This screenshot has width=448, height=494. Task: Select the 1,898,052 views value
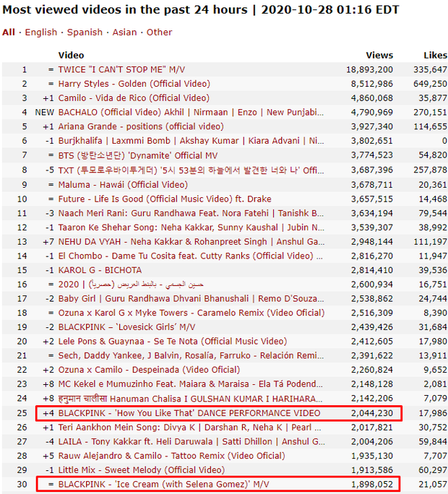[x=372, y=484]
